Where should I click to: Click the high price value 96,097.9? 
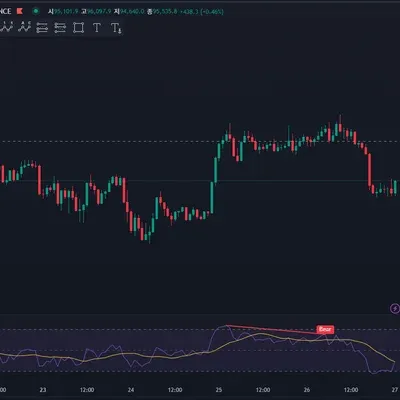(x=99, y=12)
